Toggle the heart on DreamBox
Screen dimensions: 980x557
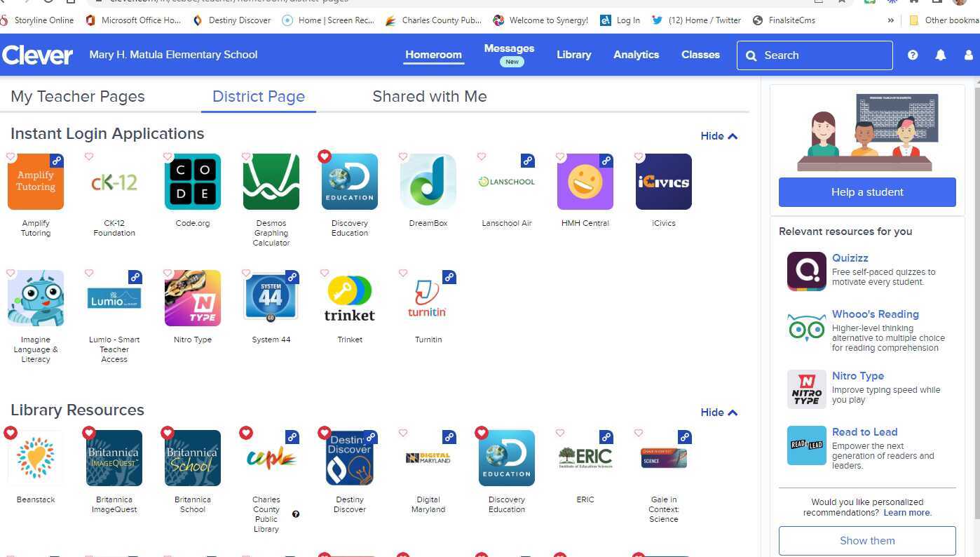pos(403,156)
